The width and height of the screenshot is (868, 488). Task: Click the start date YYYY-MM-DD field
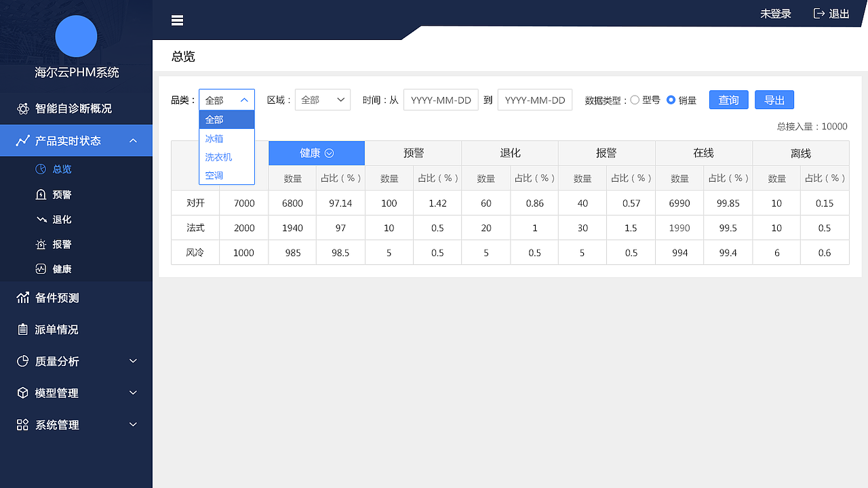tap(441, 100)
